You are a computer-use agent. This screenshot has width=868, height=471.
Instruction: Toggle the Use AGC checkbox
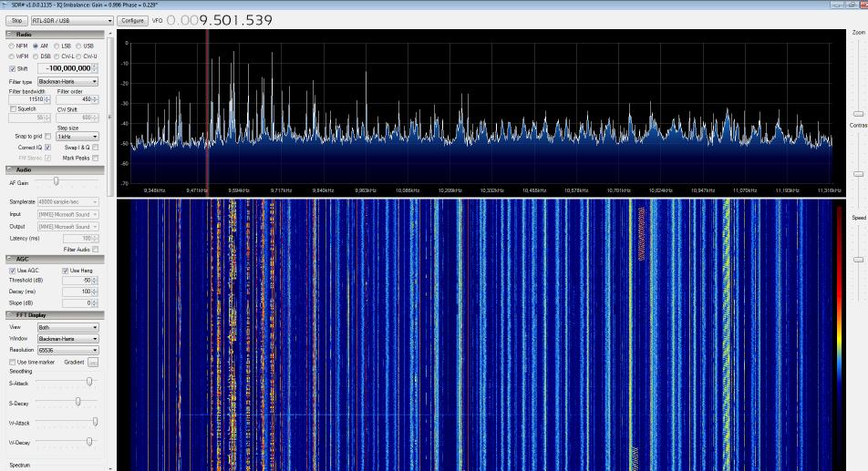point(12,271)
